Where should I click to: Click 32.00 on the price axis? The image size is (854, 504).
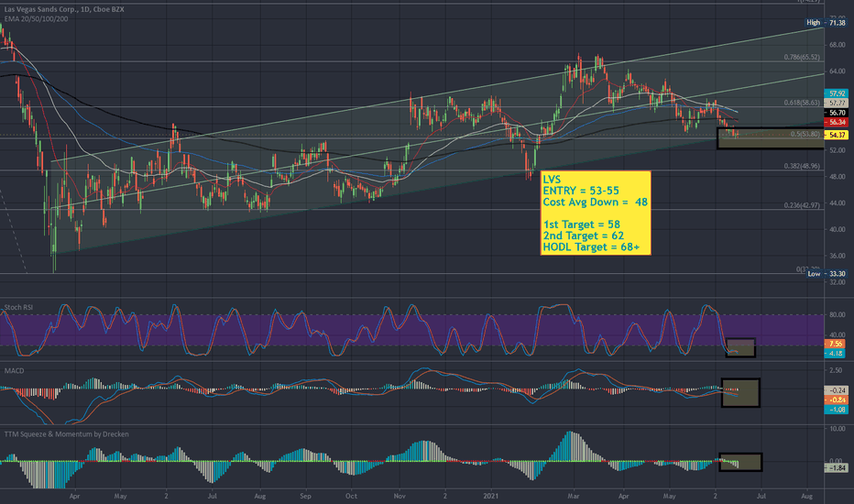[838, 282]
